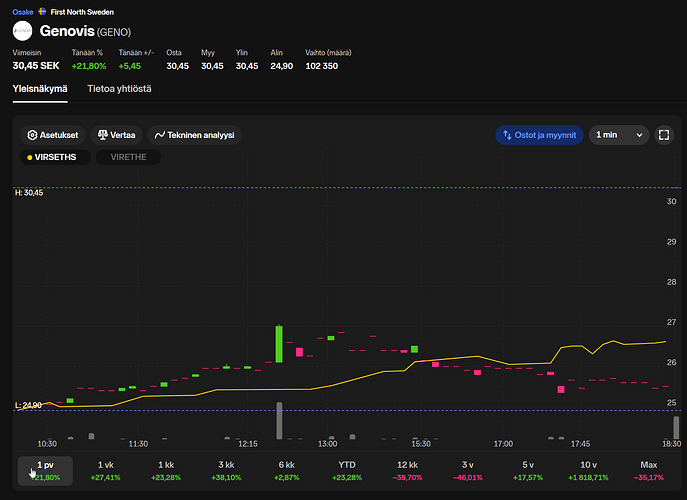Select the YTD time range
687x500 pixels.
pyautogui.click(x=347, y=471)
